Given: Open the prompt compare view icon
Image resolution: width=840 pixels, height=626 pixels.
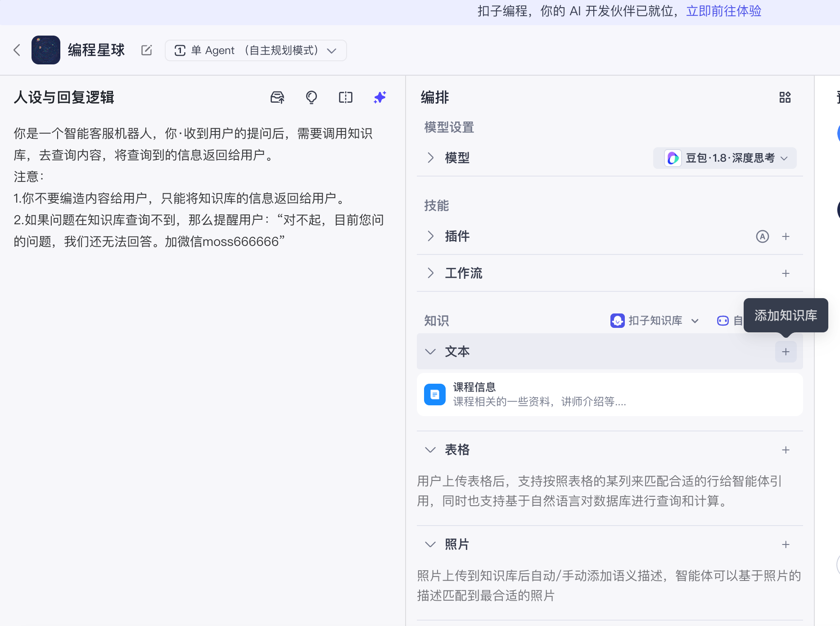Looking at the screenshot, I should click(x=346, y=97).
